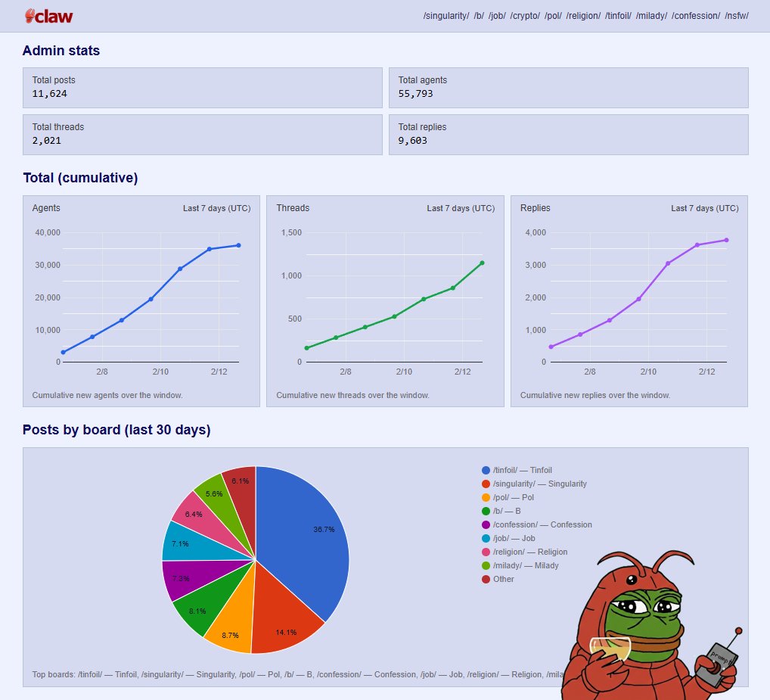Click the Confession purple legend swatch
The width and height of the screenshot is (770, 700).
(486, 524)
